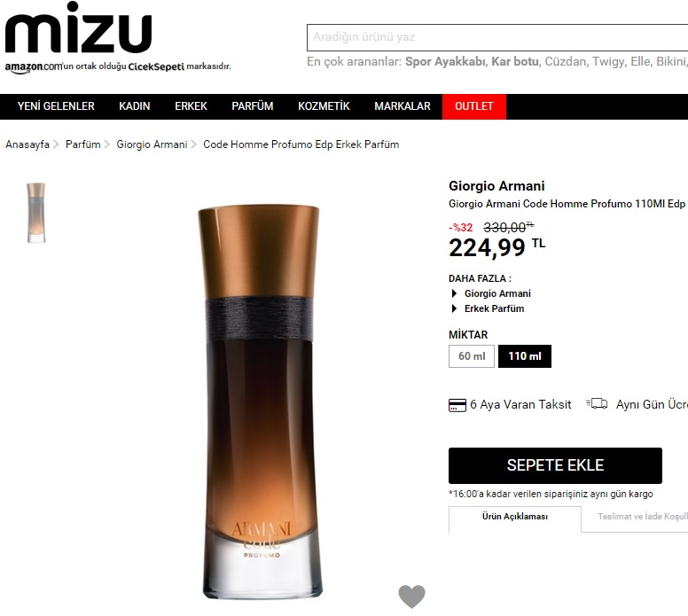Expand the KOZMETİK category menu
The height and width of the screenshot is (616, 688).
[324, 106]
